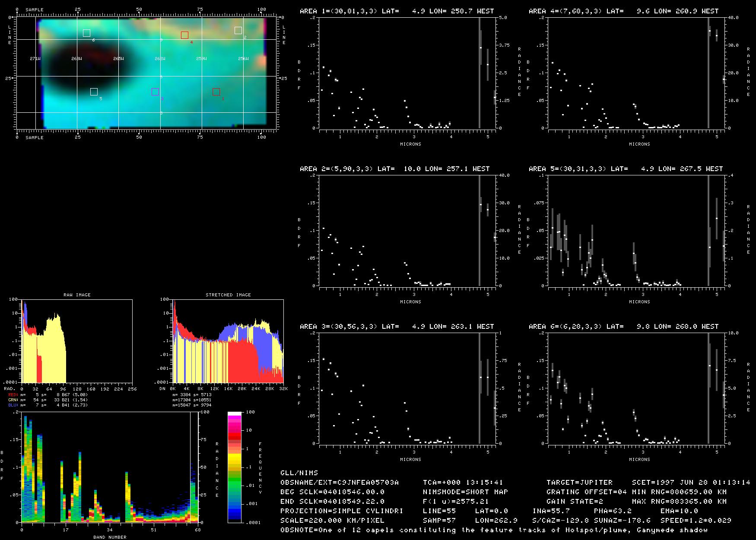This screenshot has height=540, width=756.
Task: Open the AREA 1 spectrum plot
Action: coord(406,73)
